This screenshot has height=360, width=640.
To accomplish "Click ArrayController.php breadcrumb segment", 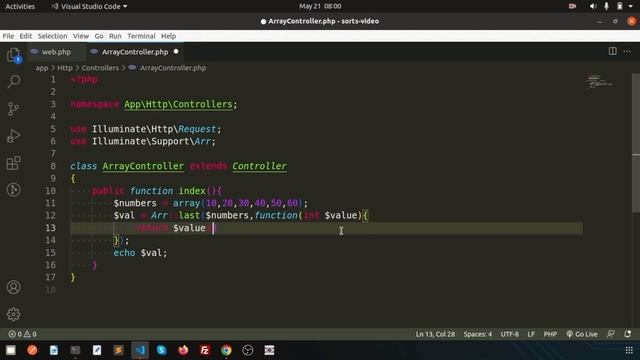I will [173, 68].
